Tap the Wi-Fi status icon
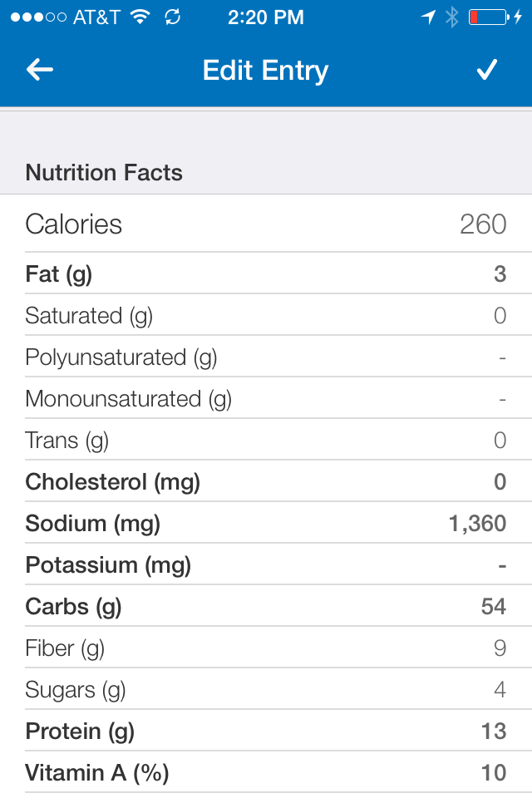 (x=140, y=17)
